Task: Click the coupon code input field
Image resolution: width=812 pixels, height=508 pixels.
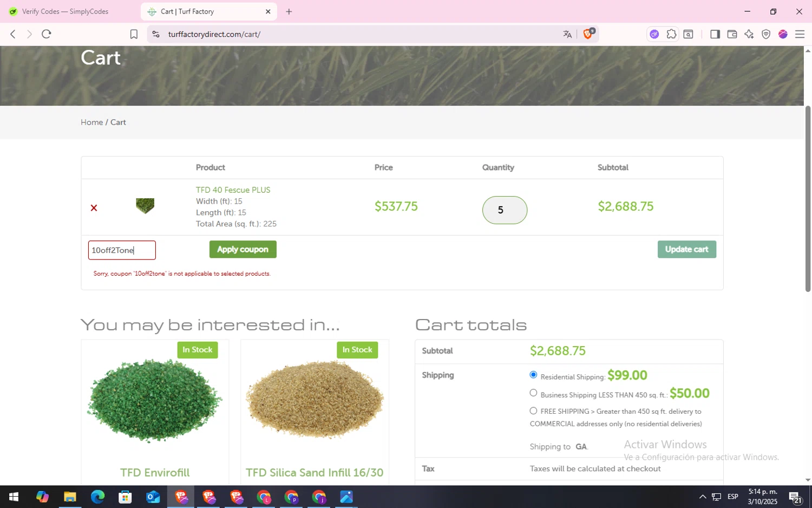Action: (122, 250)
